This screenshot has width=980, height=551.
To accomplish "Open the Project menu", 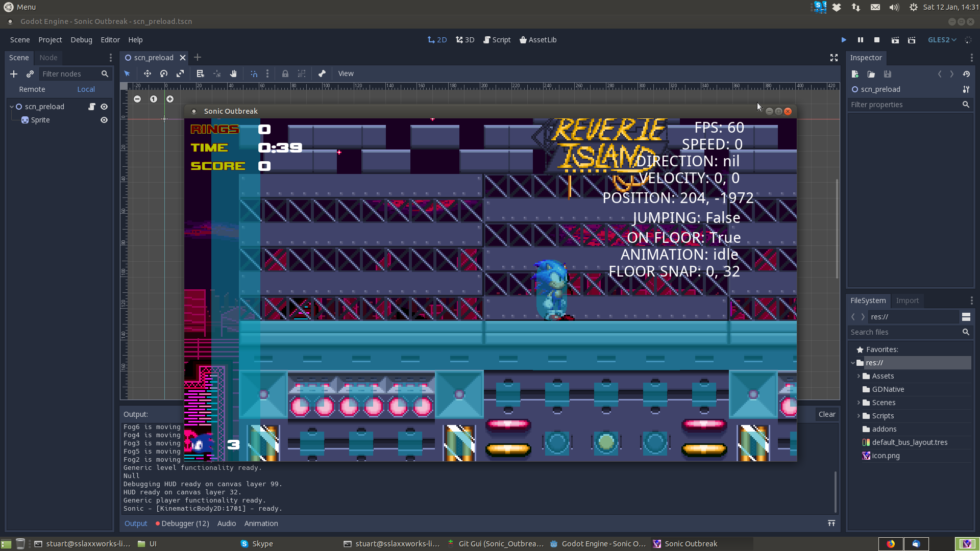I will [x=50, y=40].
